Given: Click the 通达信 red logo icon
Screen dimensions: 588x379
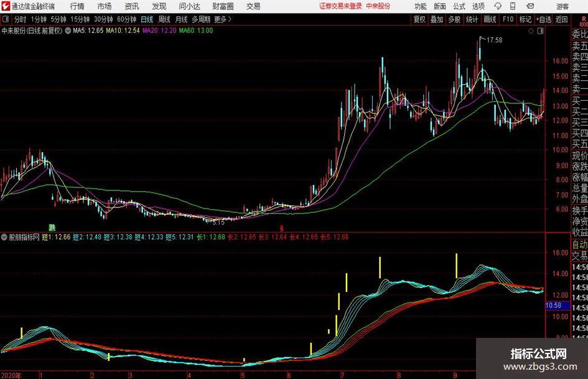Looking at the screenshot, I should 6,6.
